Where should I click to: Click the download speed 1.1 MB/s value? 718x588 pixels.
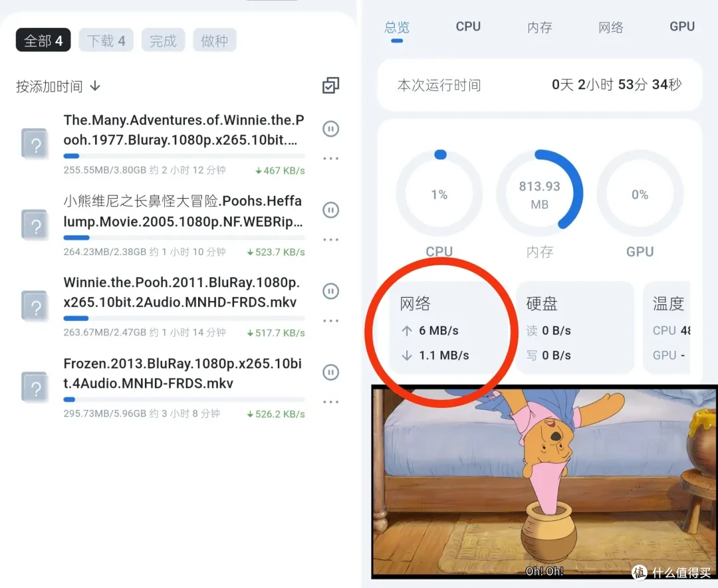coord(443,355)
